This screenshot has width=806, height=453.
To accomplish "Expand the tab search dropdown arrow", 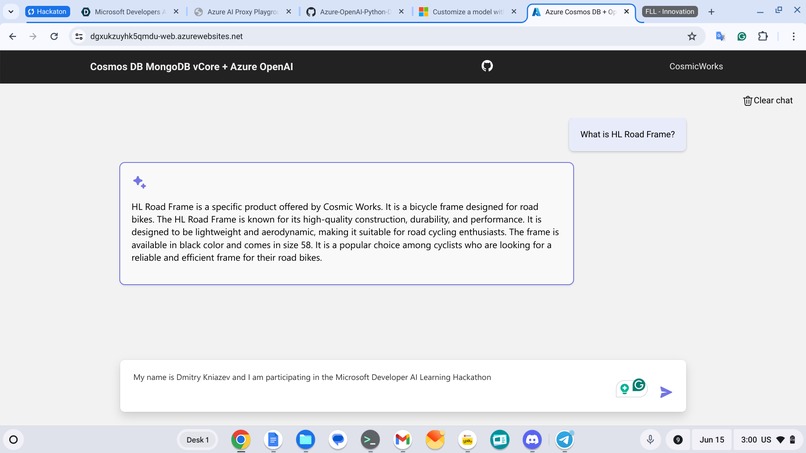I will 11,12.
